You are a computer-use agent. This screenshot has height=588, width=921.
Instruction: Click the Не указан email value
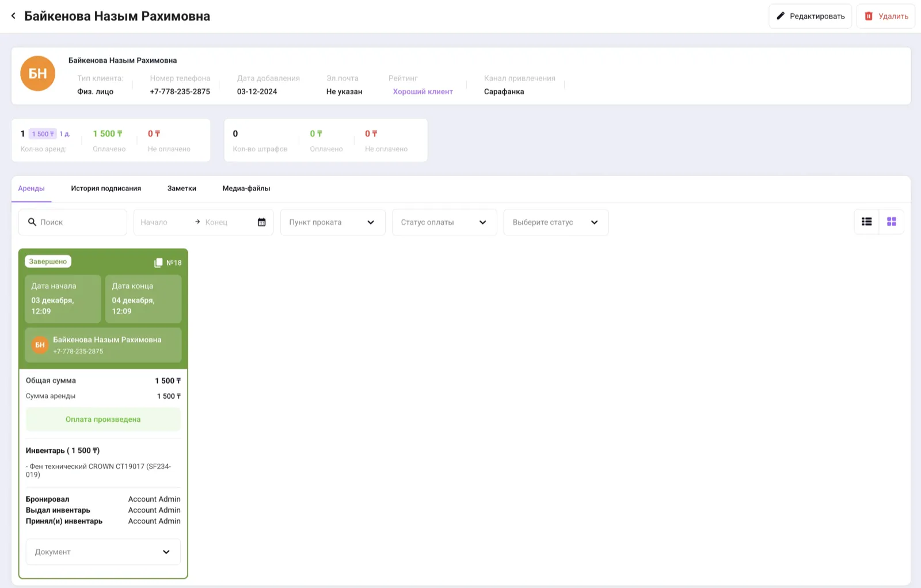click(x=344, y=91)
